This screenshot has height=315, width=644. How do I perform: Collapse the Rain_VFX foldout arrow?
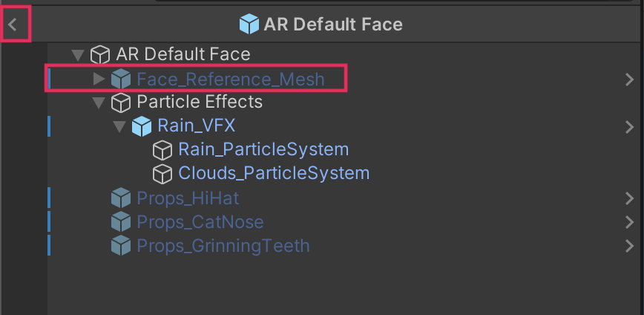pos(119,126)
